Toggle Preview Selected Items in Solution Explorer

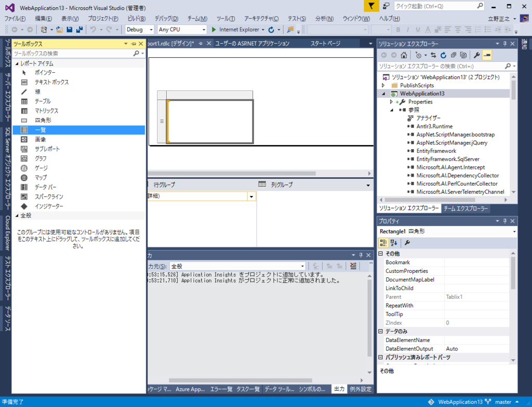coord(487,55)
